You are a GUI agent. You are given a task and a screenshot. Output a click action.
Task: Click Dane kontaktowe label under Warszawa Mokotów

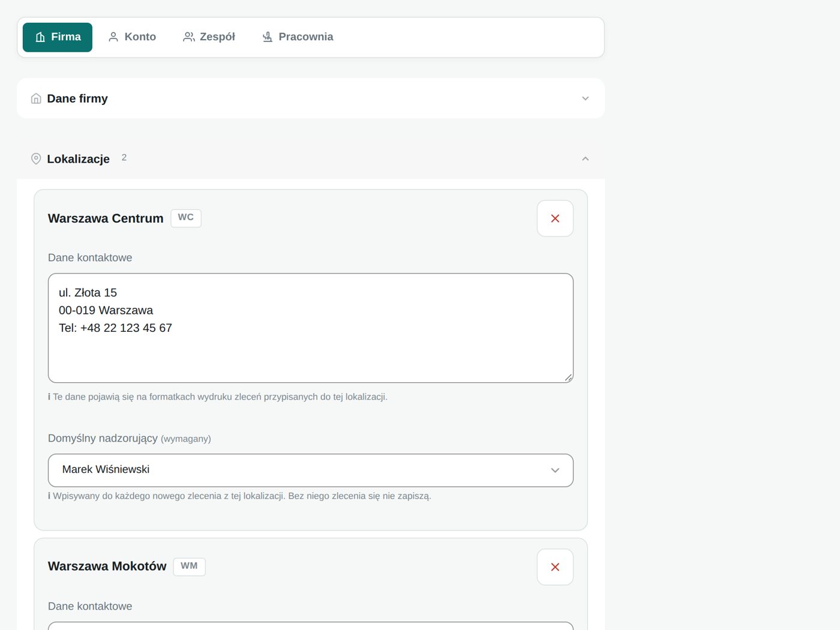point(90,607)
